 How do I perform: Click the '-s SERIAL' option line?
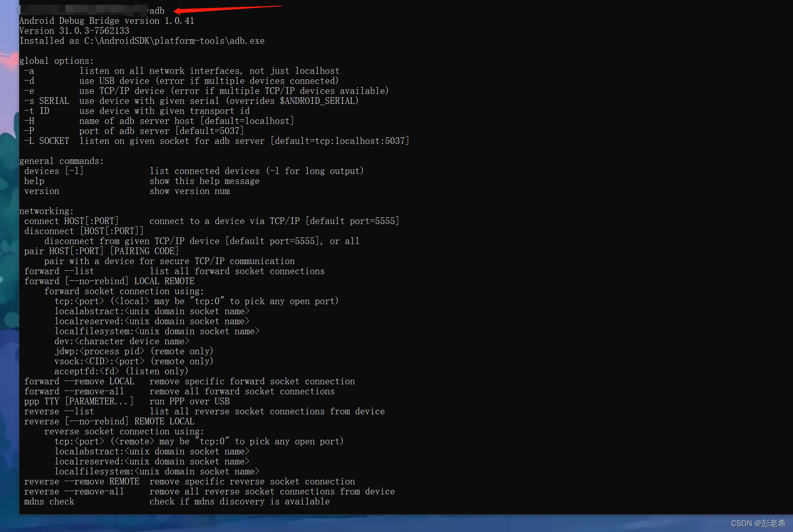point(191,101)
